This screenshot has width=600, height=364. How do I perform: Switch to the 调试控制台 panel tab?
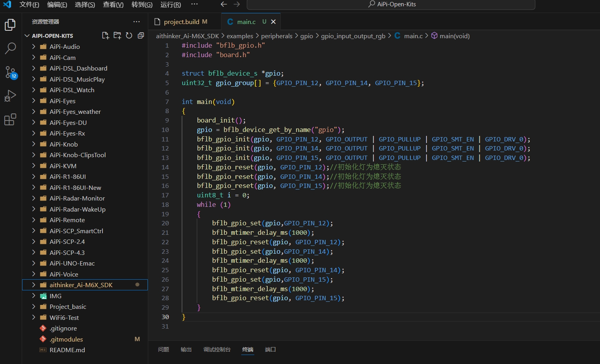(217, 349)
